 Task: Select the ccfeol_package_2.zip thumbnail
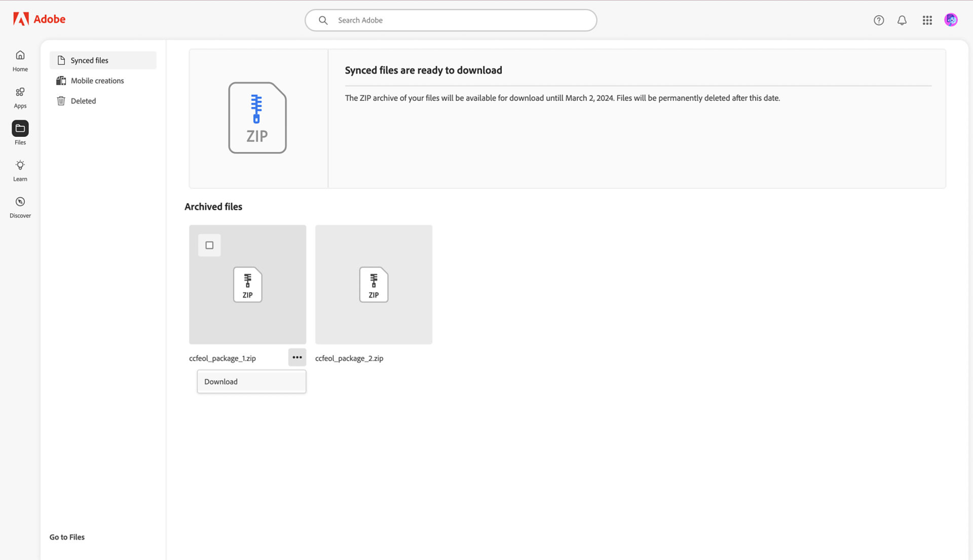(373, 285)
